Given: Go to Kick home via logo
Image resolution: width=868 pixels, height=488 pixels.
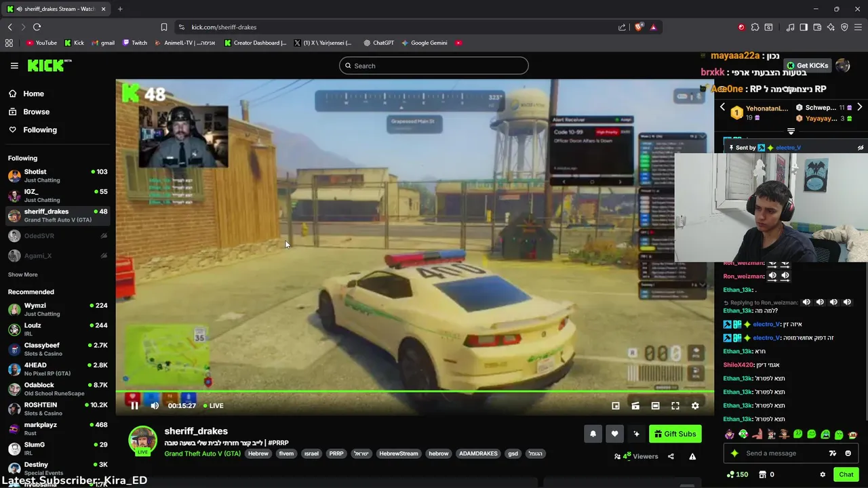Looking at the screenshot, I should (49, 65).
